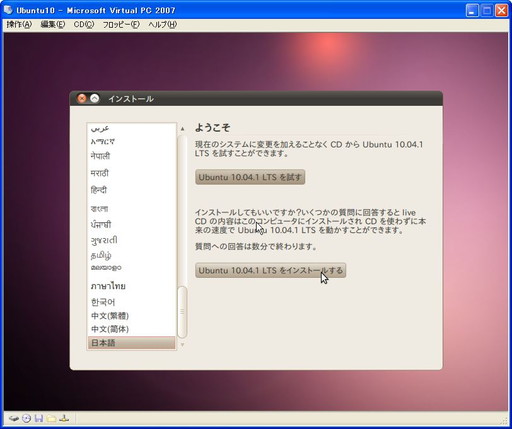512x429 pixels.
Task: Select عربي in the language list
Action: click(131, 128)
